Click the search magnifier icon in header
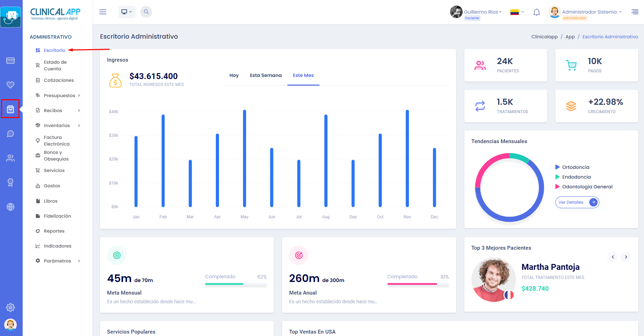 (x=146, y=12)
